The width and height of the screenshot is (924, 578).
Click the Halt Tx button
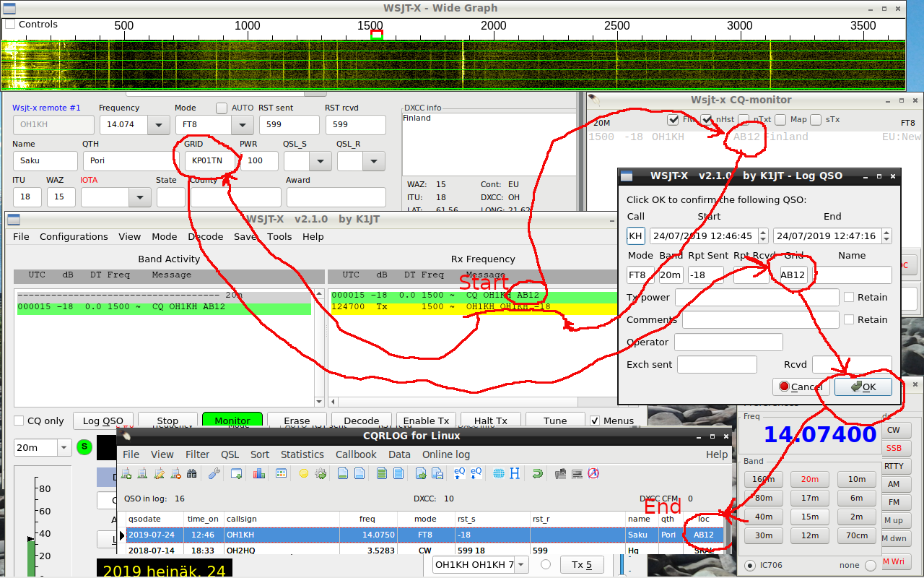[491, 420]
